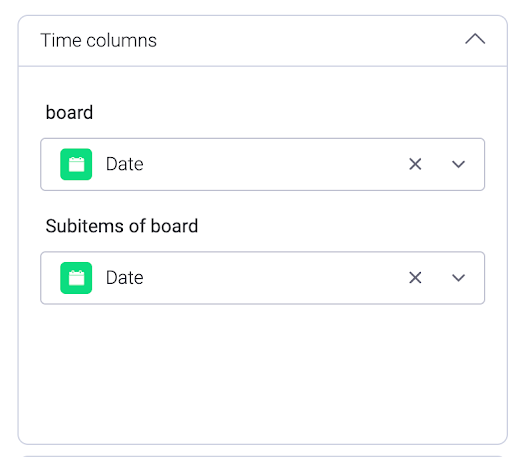
Task: Click the green calendar icon under board
Action: 76,164
